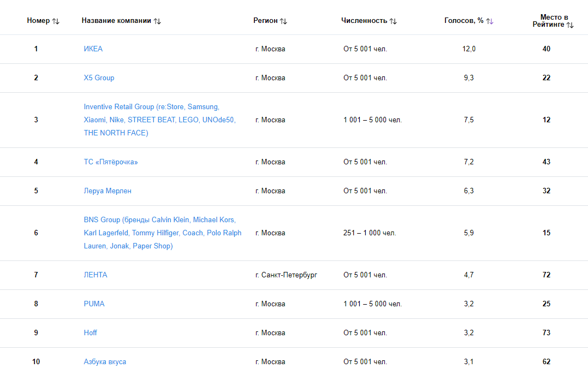The image size is (588, 374).
Task: Click sort arrows beside Численность header
Action: click(x=393, y=21)
